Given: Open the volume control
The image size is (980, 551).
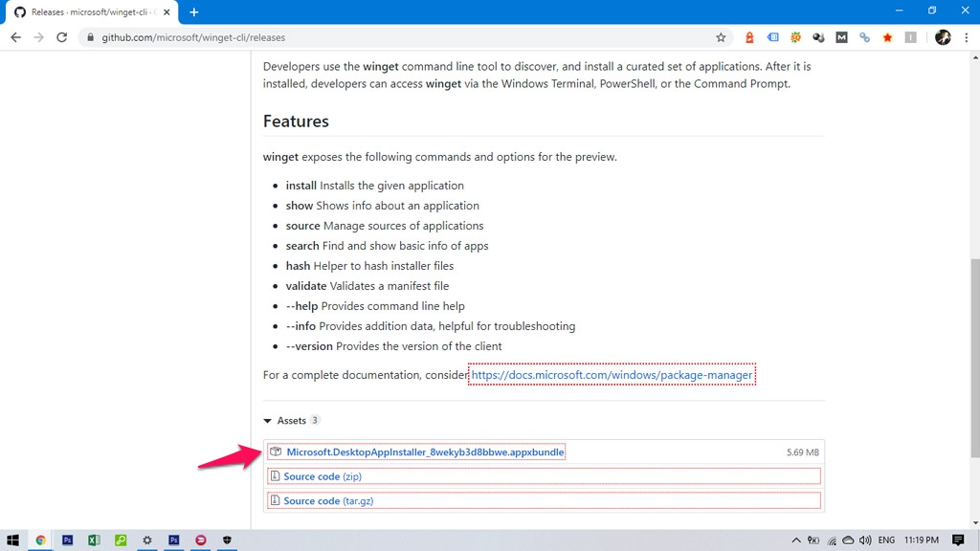Looking at the screenshot, I should click(x=865, y=540).
